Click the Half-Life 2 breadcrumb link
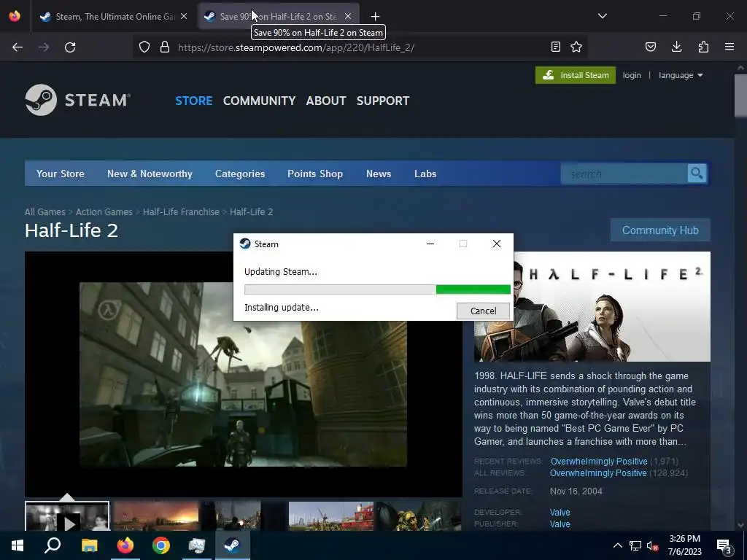747x560 pixels. (251, 212)
